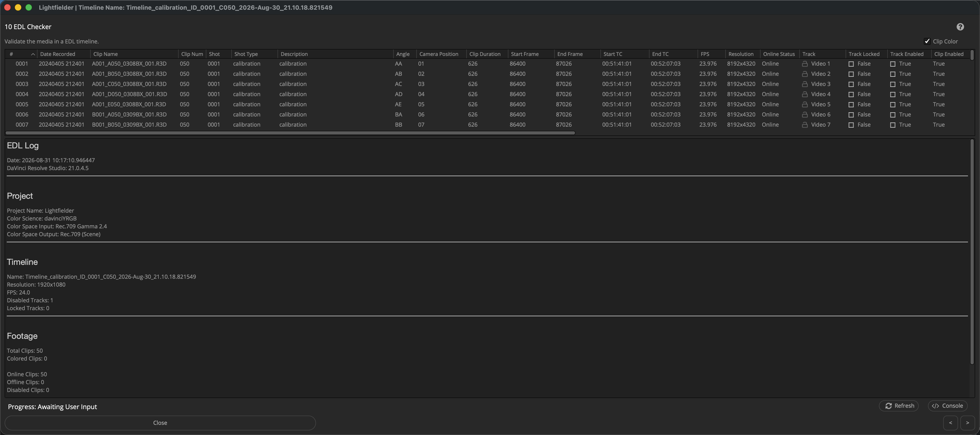Viewport: 980px width, 435px height.
Task: Go to the previous page arrow
Action: click(950, 423)
